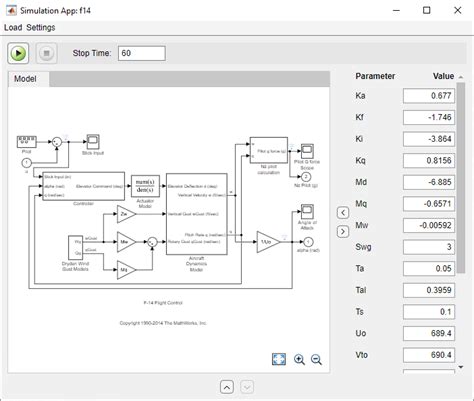Collapse the parameter panel with the left chevron

point(343,213)
